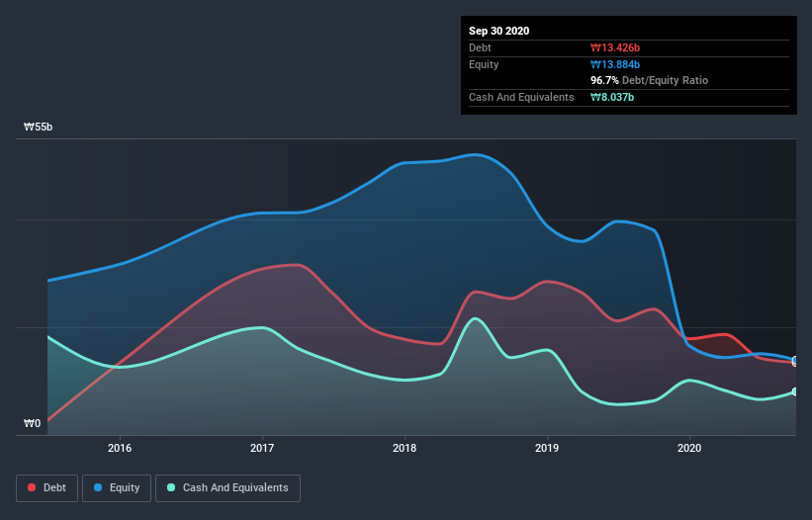Click the Debt label in tooltip
Viewport: 812px width, 520px height.
pos(480,48)
